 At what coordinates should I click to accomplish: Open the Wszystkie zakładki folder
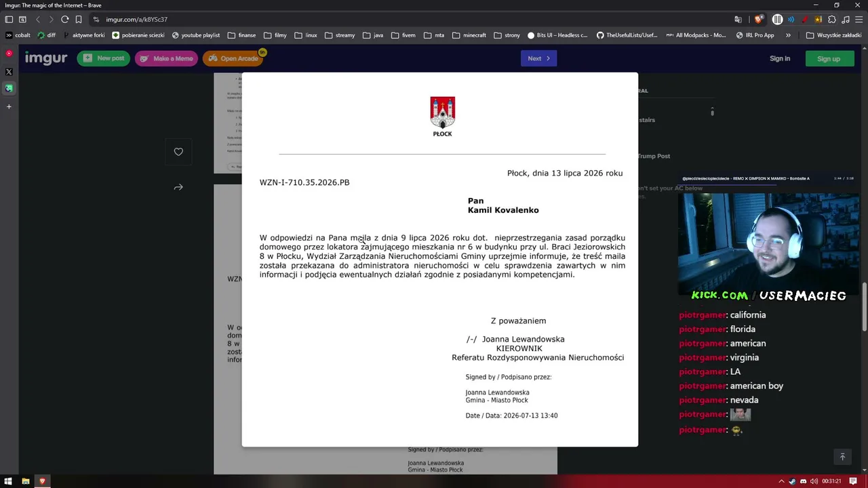click(x=834, y=35)
